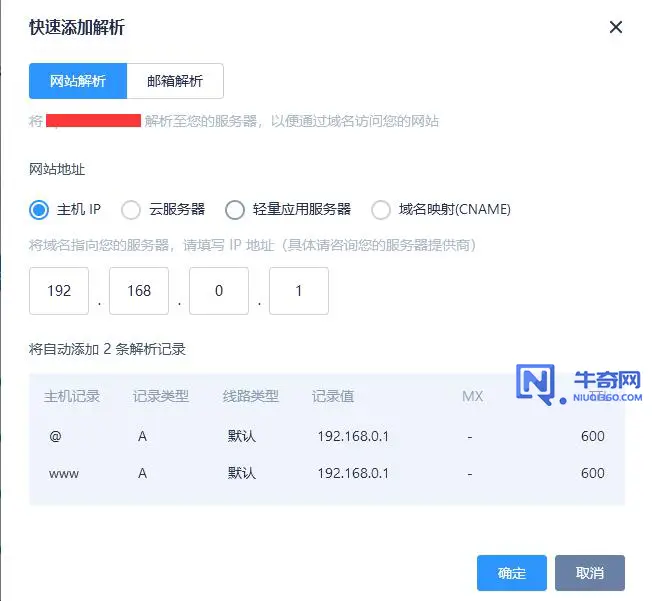The image size is (652, 601).
Task: Switch to the 邮箱解析 tab
Action: 175,81
